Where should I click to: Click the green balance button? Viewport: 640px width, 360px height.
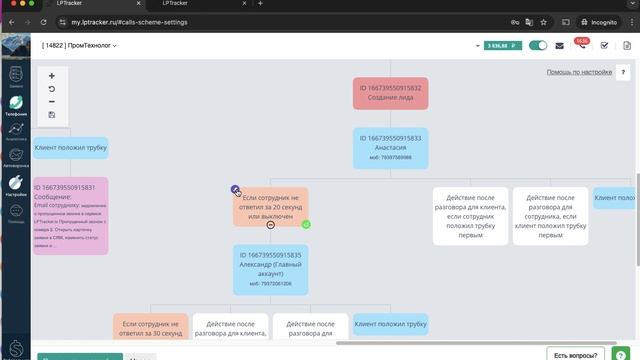tap(503, 46)
